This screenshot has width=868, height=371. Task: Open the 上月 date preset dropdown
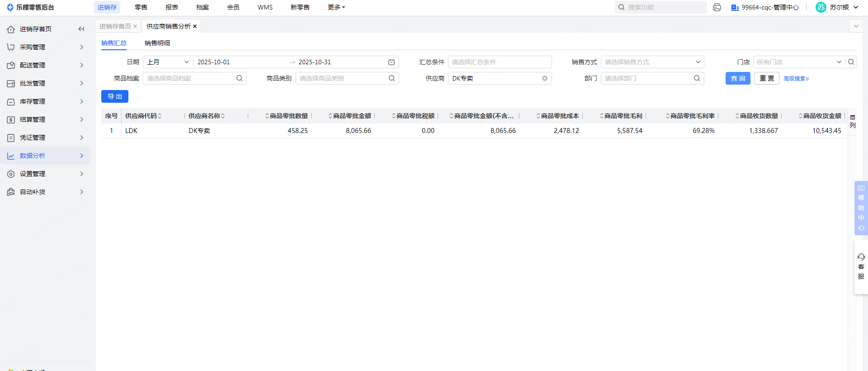(x=168, y=62)
